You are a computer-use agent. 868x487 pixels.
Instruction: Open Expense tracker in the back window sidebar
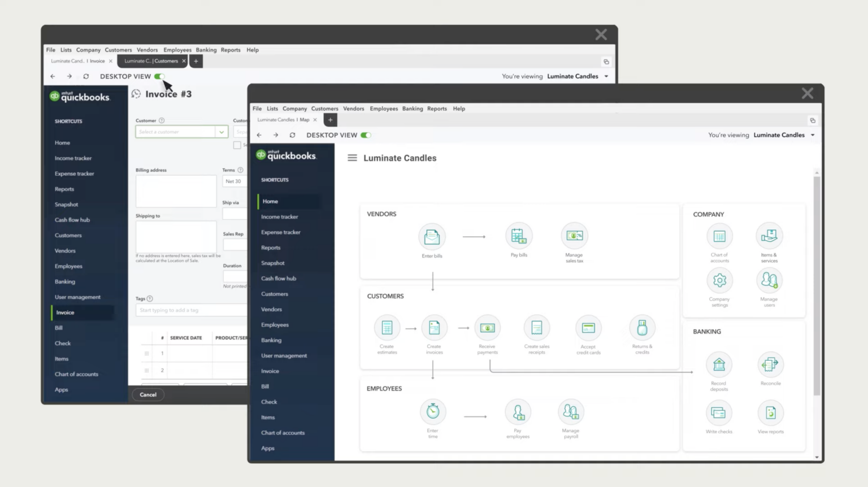(75, 173)
